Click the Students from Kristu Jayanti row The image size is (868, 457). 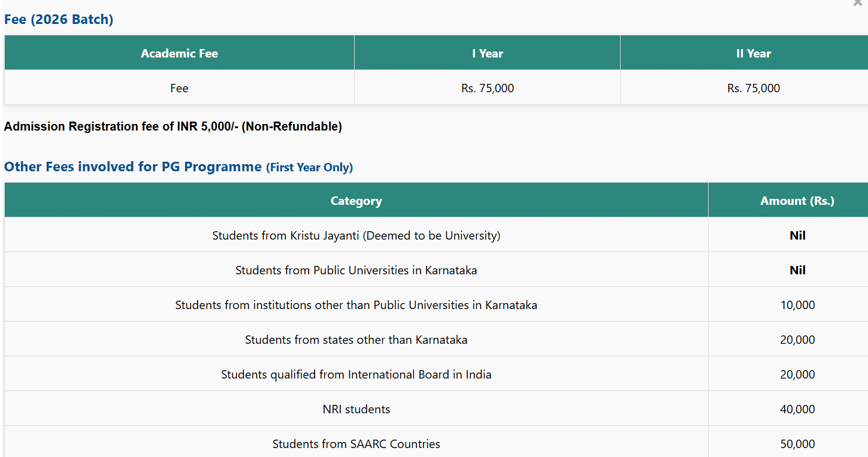[x=356, y=235]
